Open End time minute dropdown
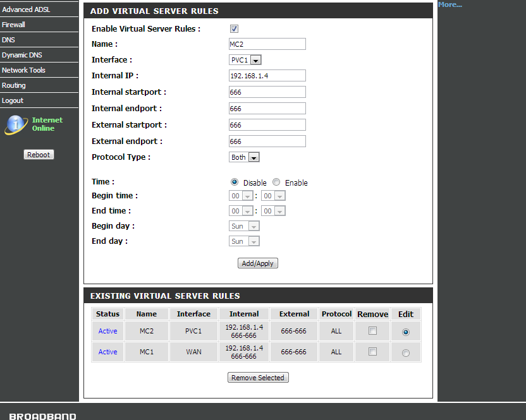Image resolution: width=526 pixels, height=420 pixels. (273, 211)
